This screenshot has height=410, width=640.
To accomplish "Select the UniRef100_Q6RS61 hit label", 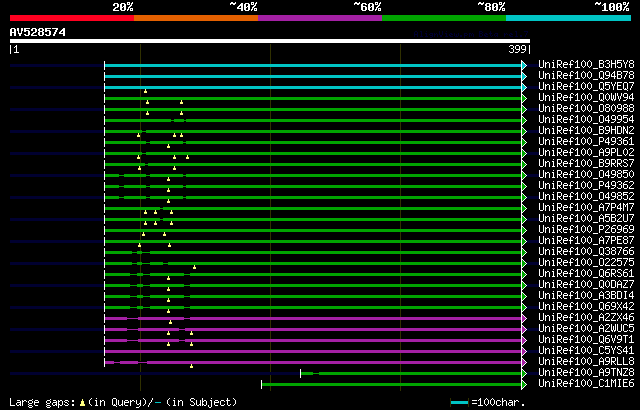I will (x=586, y=274).
